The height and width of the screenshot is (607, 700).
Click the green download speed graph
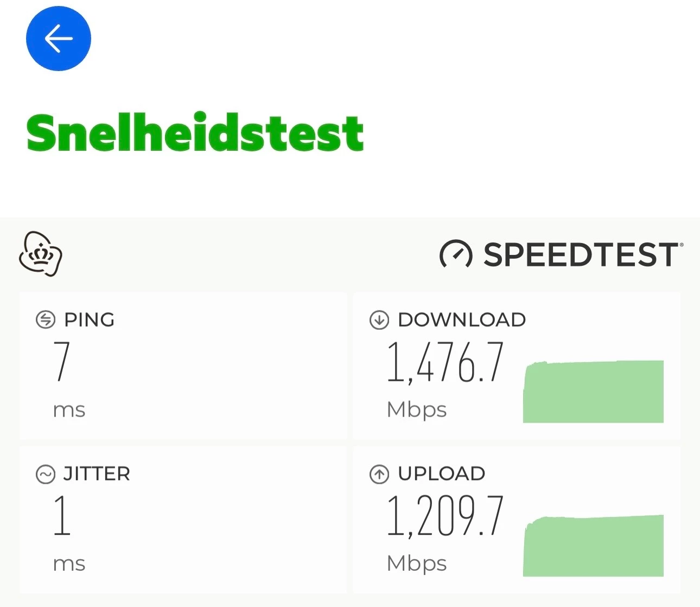pos(593,392)
